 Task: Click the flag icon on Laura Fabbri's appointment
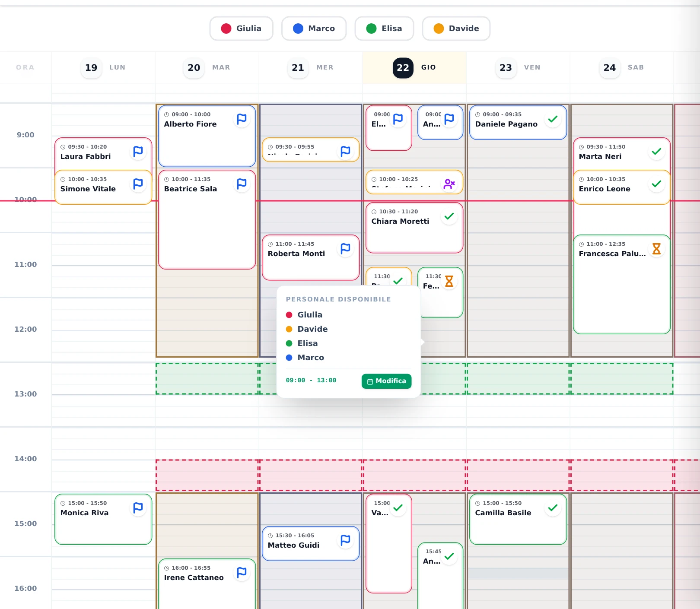[x=138, y=152]
